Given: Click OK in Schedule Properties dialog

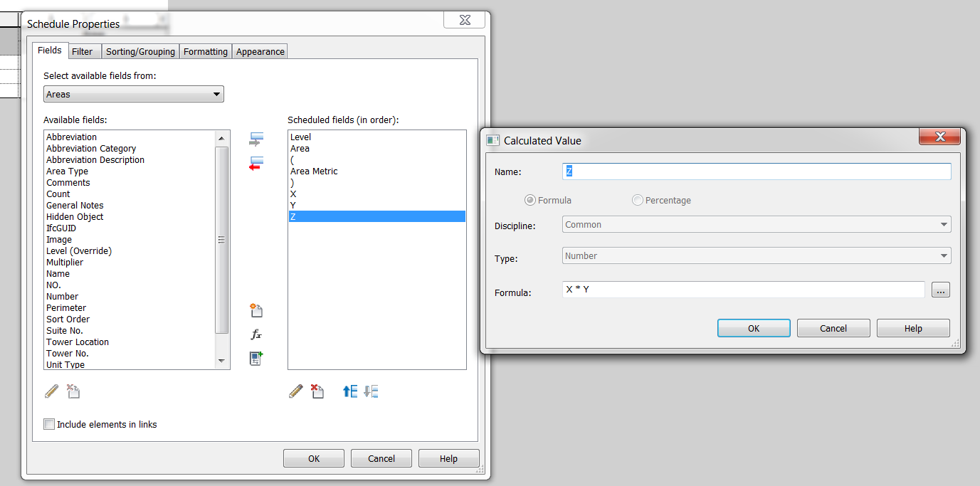Looking at the screenshot, I should pyautogui.click(x=314, y=458).
